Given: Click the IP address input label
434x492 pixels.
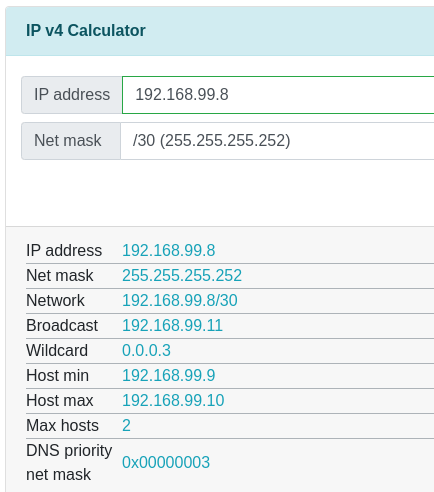Looking at the screenshot, I should 72,95.
